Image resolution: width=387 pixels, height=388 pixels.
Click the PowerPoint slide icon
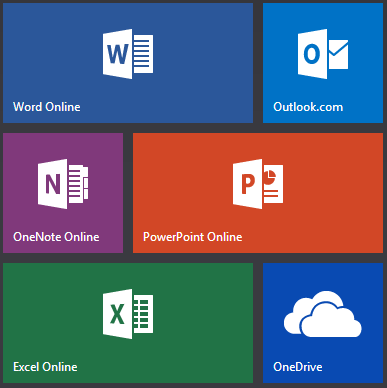[258, 184]
